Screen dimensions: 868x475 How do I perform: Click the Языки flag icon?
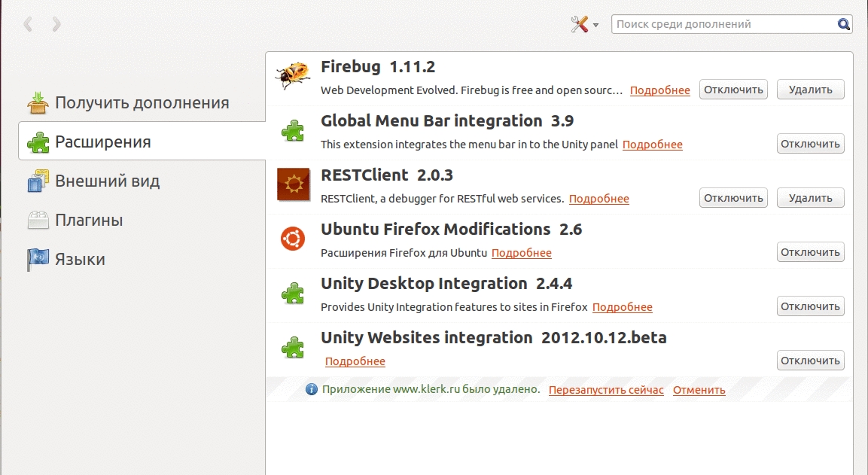pos(38,259)
